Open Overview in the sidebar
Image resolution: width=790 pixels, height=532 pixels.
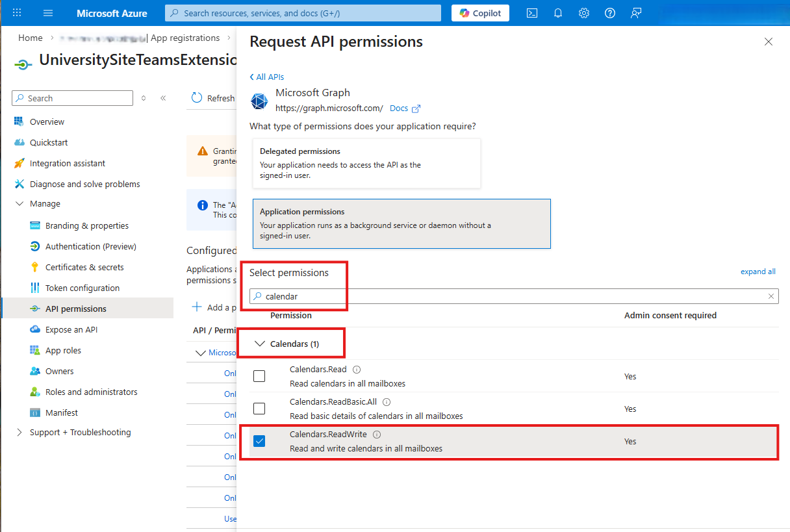click(47, 121)
